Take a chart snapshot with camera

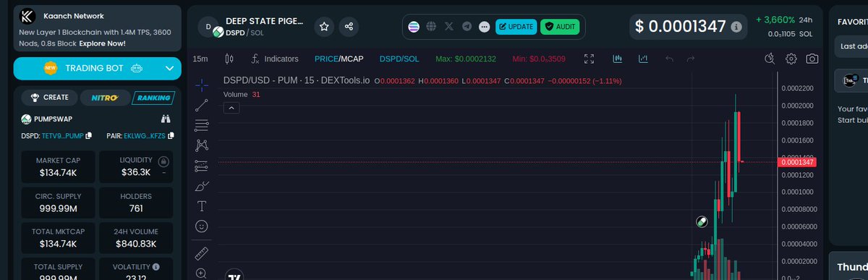(812, 59)
